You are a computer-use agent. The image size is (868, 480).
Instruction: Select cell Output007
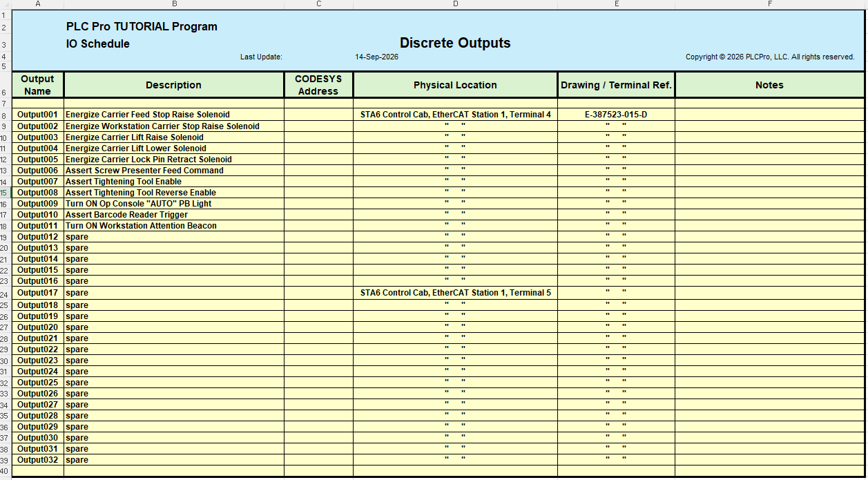37,182
